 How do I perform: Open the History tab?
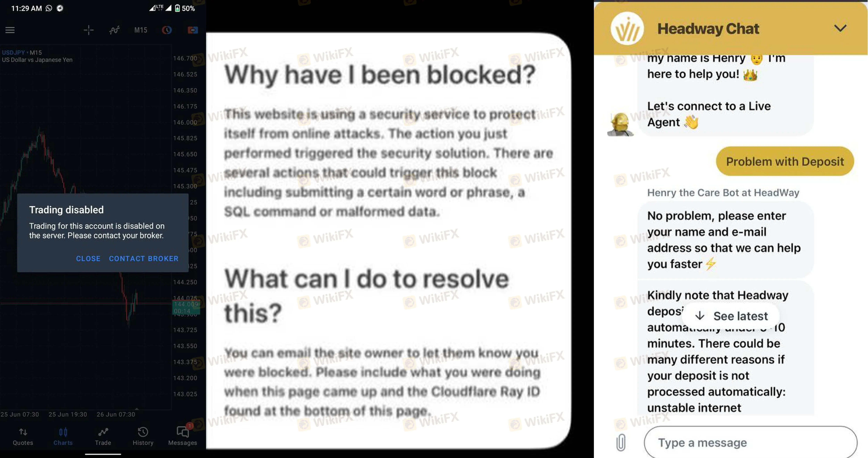click(143, 436)
